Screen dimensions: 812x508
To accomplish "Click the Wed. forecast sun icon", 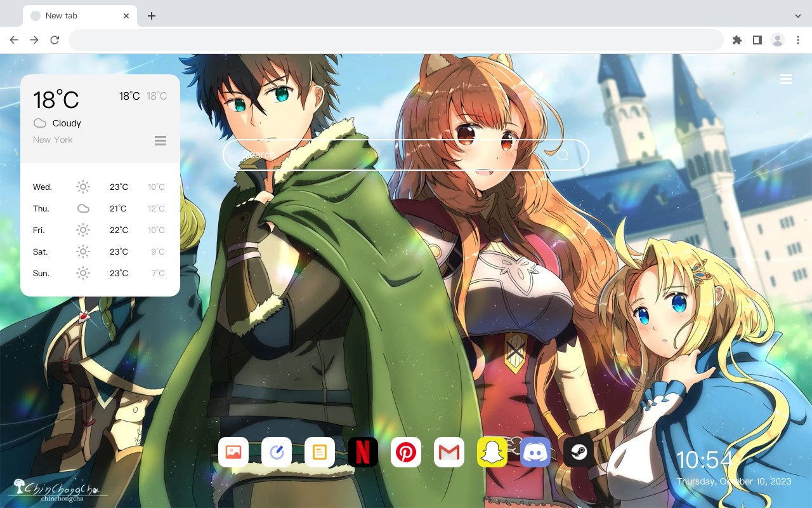I will 83,187.
